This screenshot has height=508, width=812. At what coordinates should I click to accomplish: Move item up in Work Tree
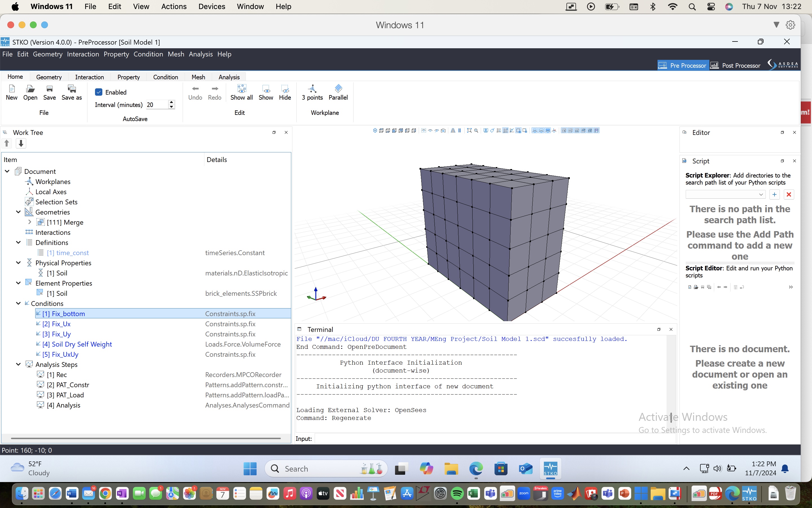point(7,143)
